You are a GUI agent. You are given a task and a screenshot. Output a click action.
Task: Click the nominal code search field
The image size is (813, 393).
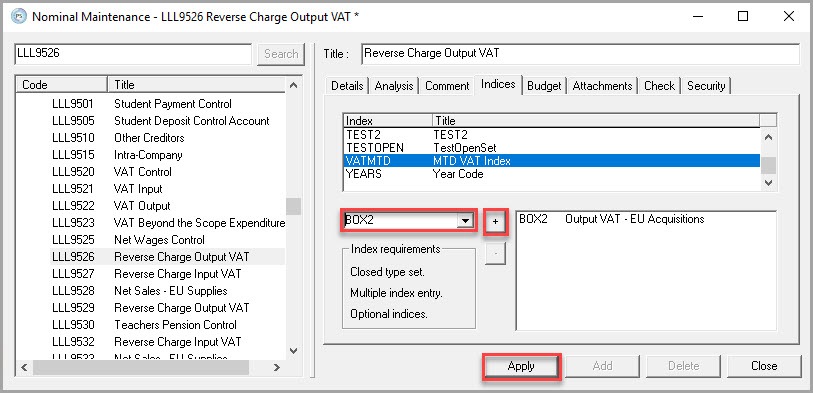tap(133, 54)
